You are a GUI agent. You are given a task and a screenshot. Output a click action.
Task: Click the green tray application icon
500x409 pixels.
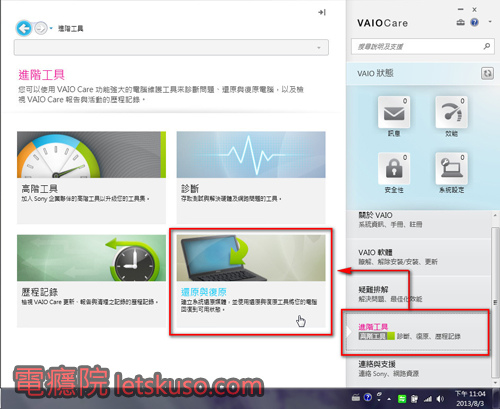click(402, 398)
